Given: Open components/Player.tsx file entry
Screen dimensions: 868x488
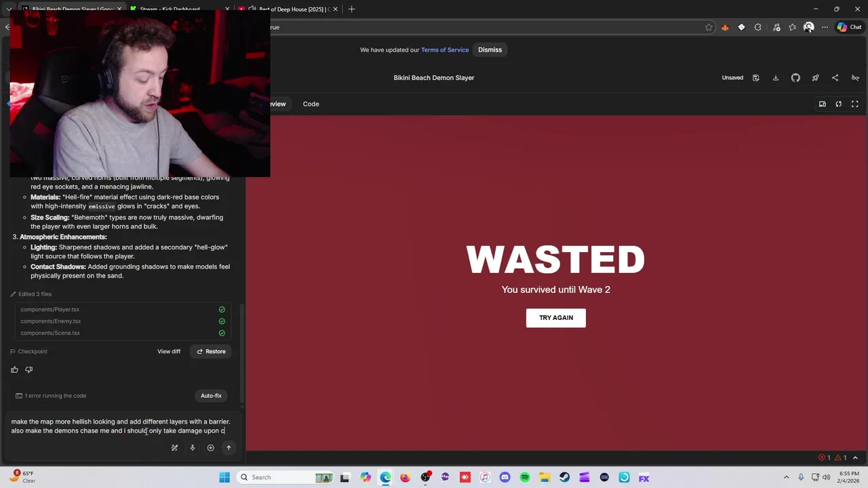Looking at the screenshot, I should coord(123,310).
